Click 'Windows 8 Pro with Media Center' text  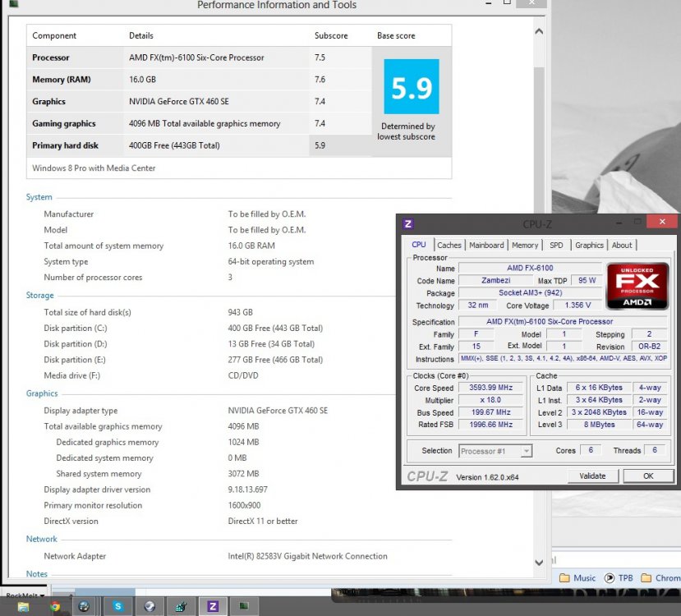pos(94,168)
